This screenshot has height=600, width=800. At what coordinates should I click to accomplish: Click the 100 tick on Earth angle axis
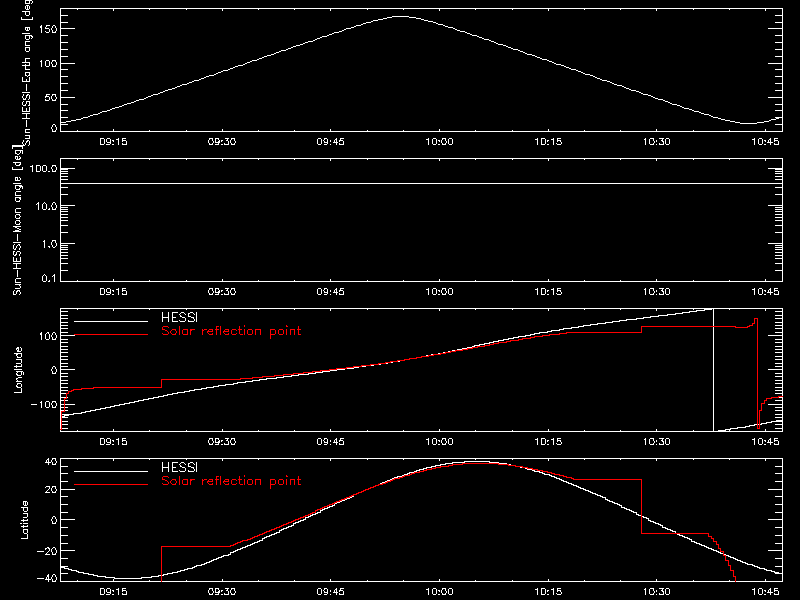point(48,64)
